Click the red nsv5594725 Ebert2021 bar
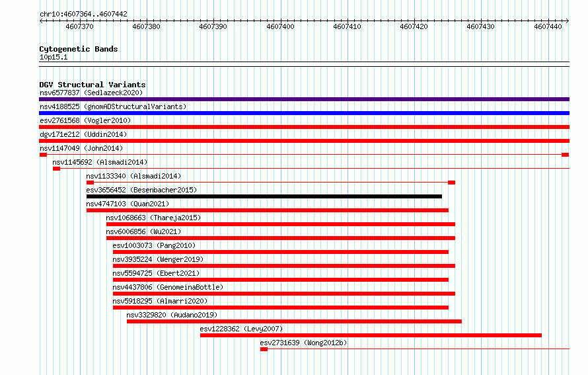Screen dimensions: 588x375 point(281,280)
